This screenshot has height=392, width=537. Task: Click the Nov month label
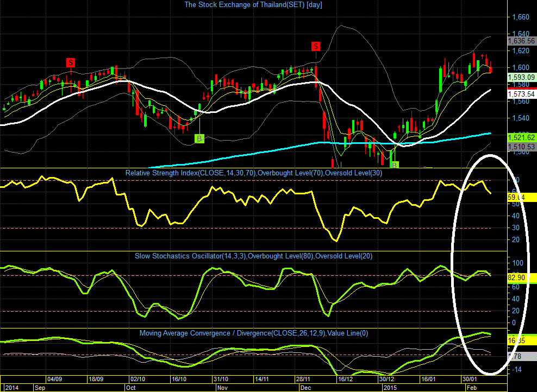click(223, 388)
